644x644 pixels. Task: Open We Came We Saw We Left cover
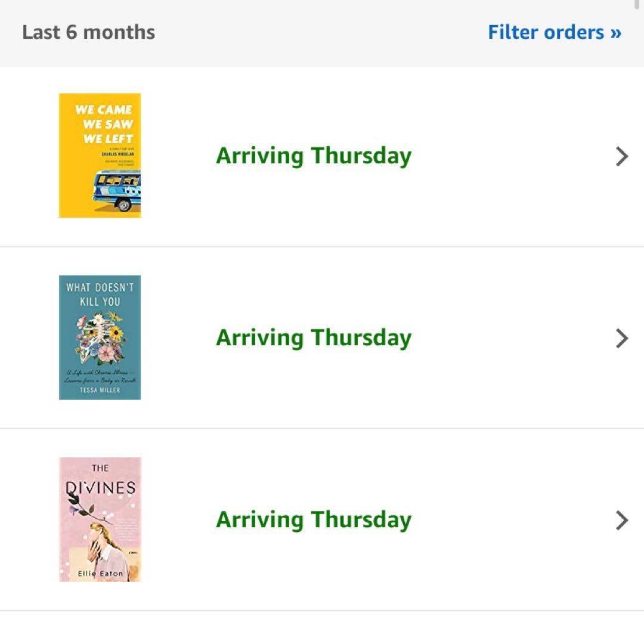coord(100,155)
